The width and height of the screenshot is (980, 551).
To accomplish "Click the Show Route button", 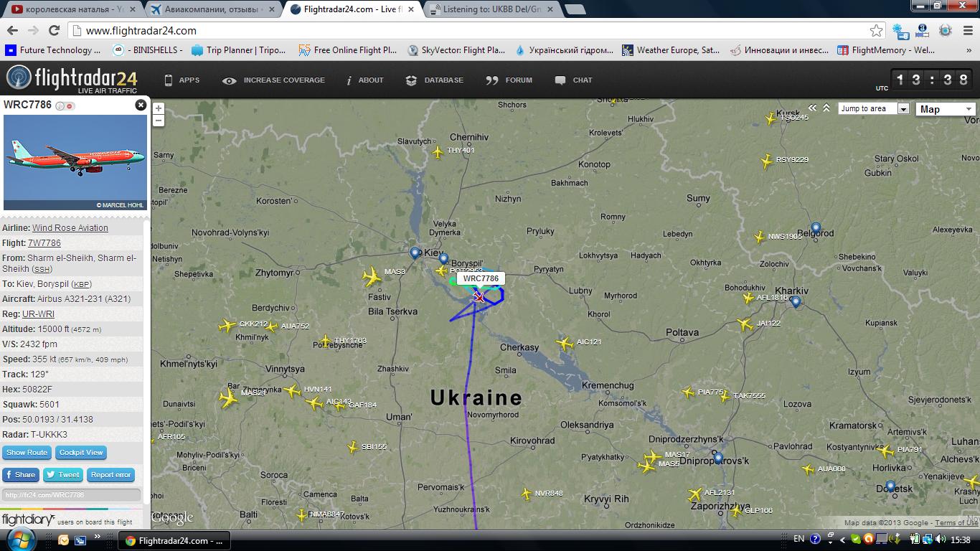I will click(x=27, y=453).
